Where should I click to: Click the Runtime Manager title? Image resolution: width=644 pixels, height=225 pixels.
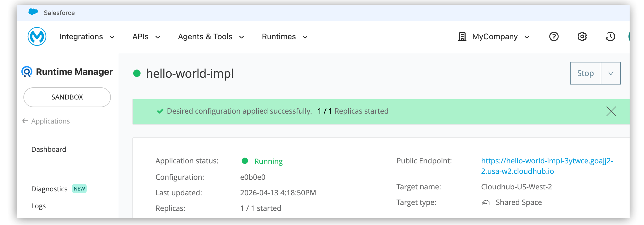tap(75, 72)
